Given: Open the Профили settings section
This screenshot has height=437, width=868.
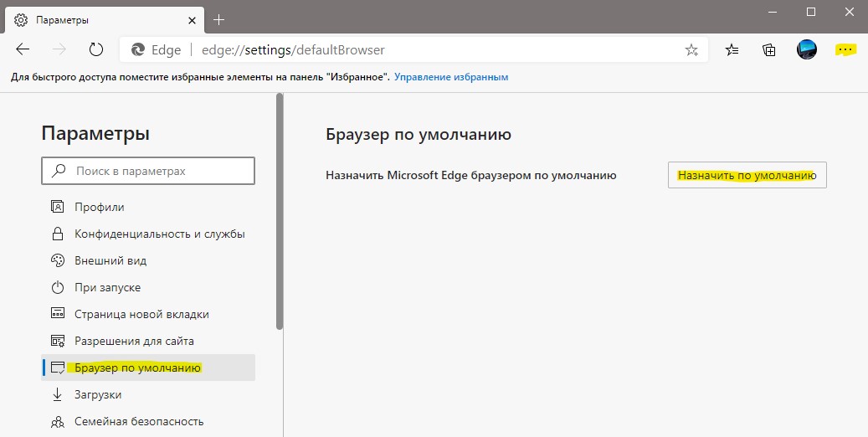Looking at the screenshot, I should click(x=148, y=207).
